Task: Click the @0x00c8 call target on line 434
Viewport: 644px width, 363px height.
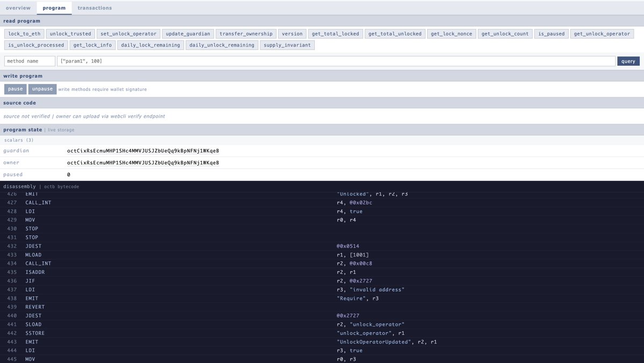Action: pyautogui.click(x=360, y=264)
